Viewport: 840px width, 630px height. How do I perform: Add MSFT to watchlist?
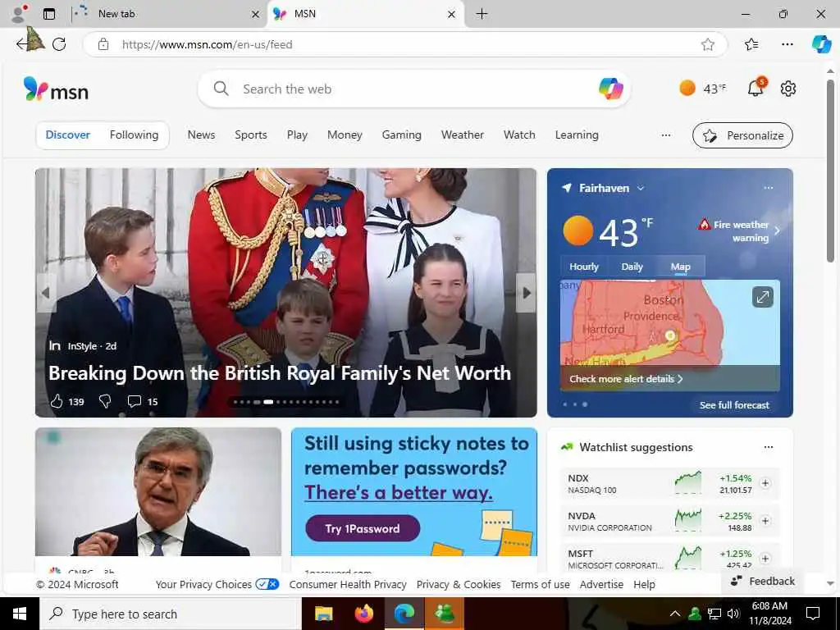[765, 558]
